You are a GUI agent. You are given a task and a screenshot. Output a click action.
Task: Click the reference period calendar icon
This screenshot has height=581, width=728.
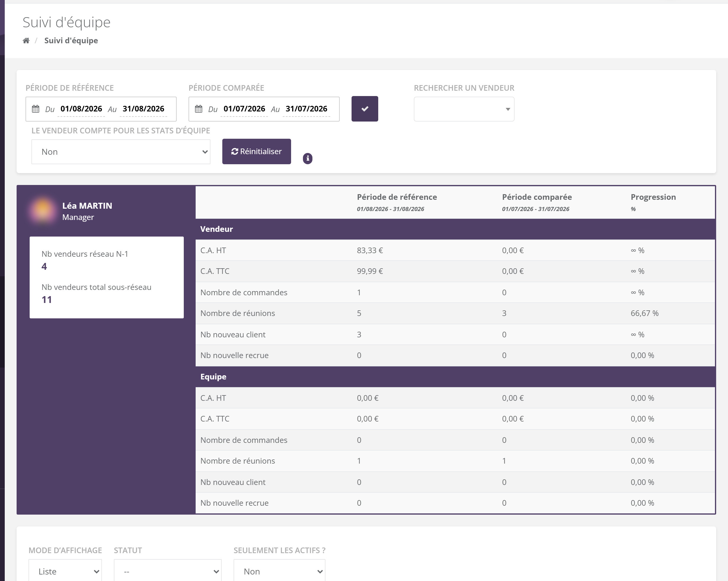[36, 109]
